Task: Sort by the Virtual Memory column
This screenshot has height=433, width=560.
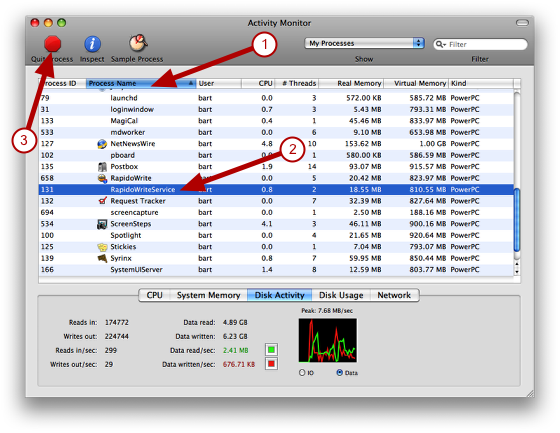Action: (416, 83)
